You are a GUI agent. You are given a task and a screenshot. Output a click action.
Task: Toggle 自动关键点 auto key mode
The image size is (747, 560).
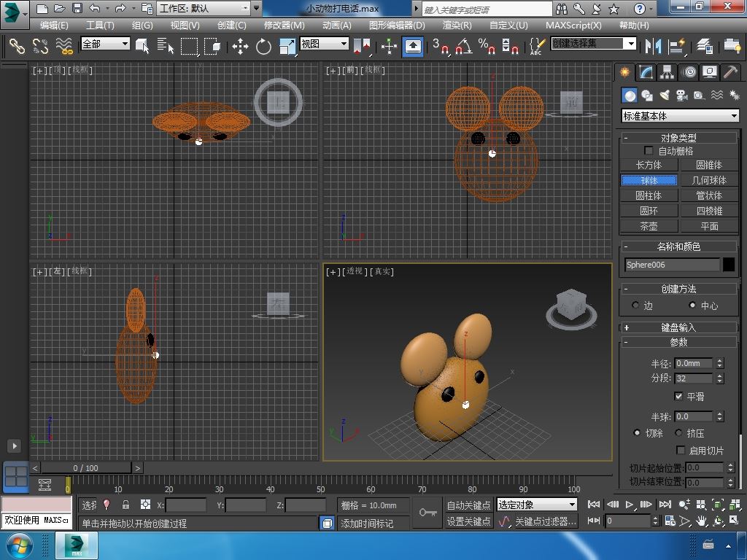(468, 505)
